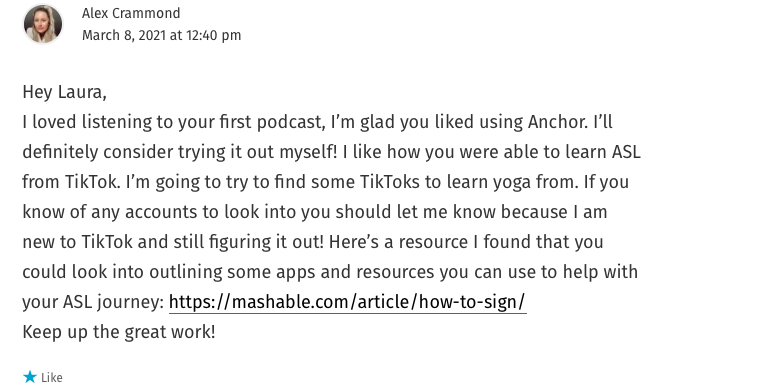Click 'Keep up the great work!' line
Viewport: 773px width, 389px height.
119,332
